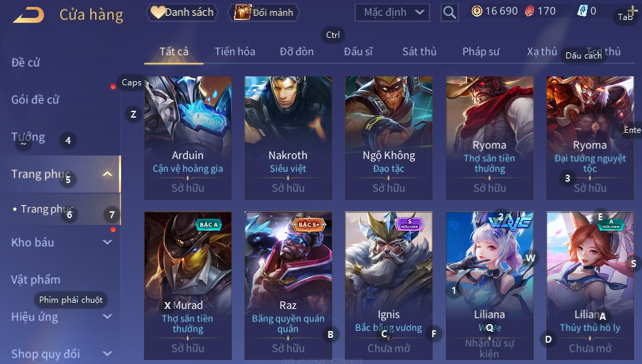The height and width of the screenshot is (364, 642).
Task: Click the gold coin currency icon
Action: click(477, 11)
